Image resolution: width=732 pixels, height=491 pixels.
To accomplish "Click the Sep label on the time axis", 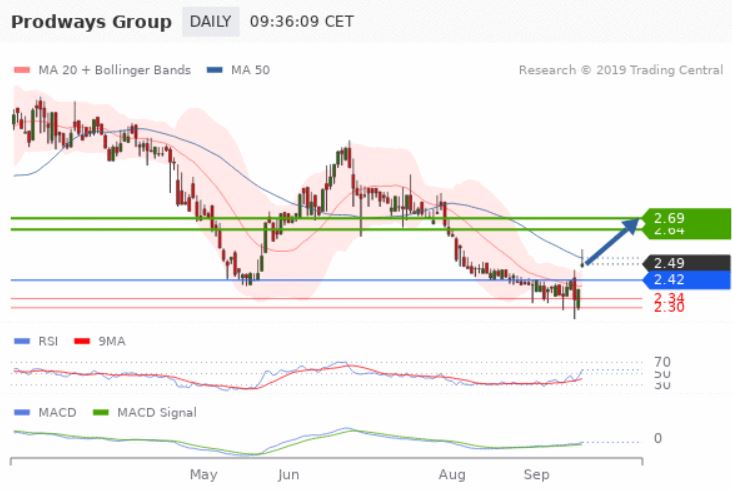I will (536, 475).
